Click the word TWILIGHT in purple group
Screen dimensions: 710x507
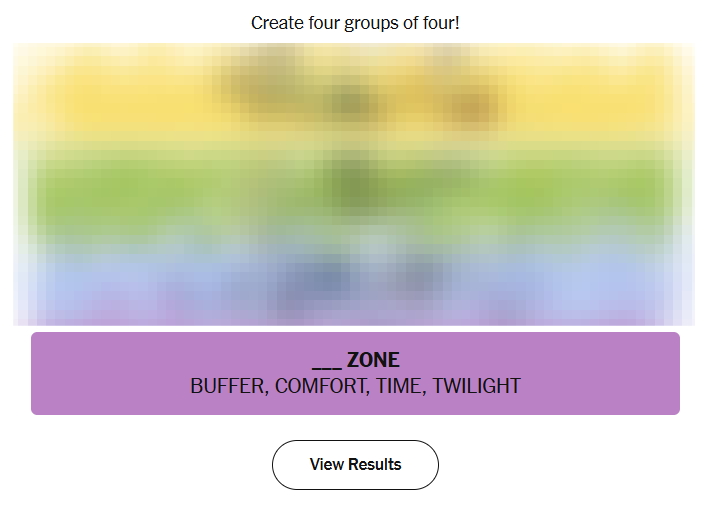pyautogui.click(x=477, y=386)
